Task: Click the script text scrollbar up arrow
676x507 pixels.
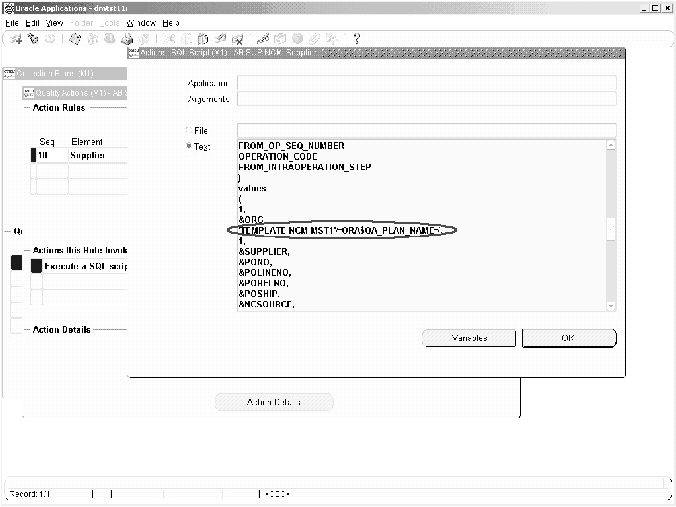Action: (x=611, y=145)
